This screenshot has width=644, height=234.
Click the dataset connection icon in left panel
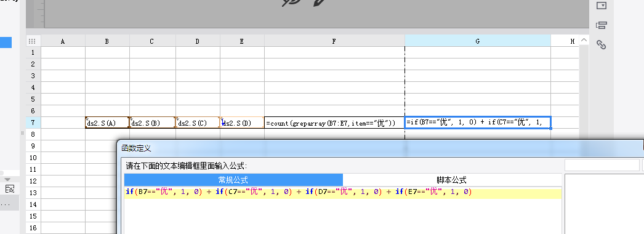pos(10,188)
